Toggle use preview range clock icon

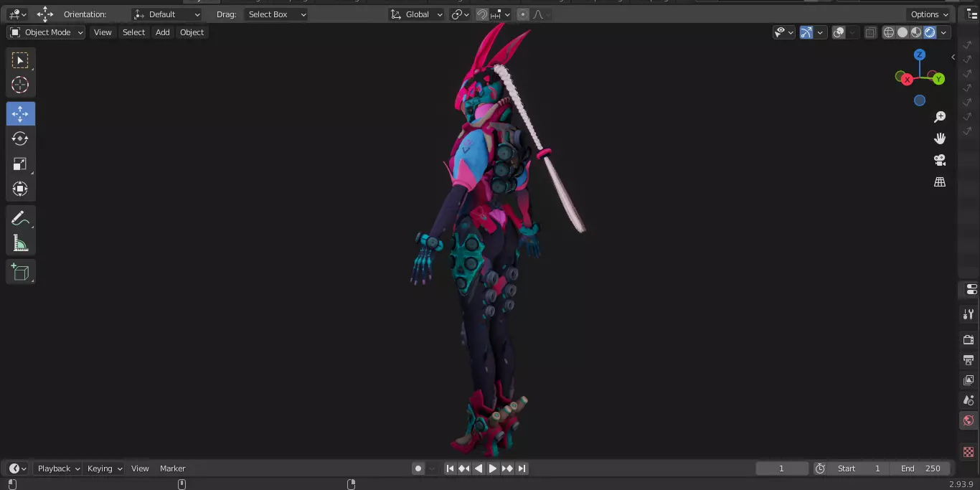(820, 468)
